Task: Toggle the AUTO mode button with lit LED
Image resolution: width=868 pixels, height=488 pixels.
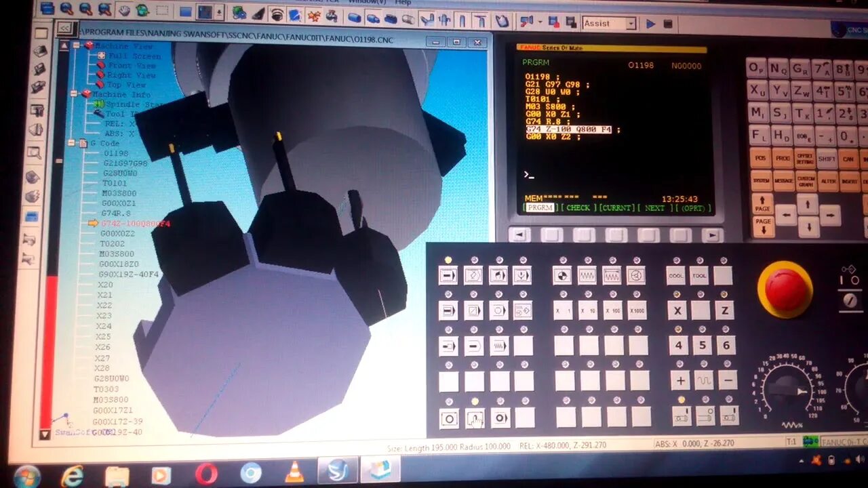Action: (448, 275)
